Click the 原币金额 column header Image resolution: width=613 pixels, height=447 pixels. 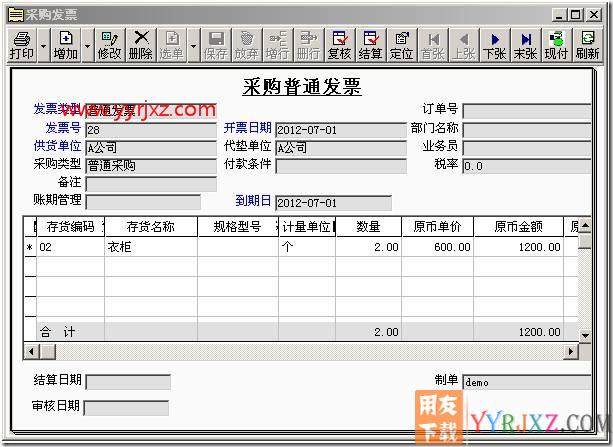tap(518, 226)
